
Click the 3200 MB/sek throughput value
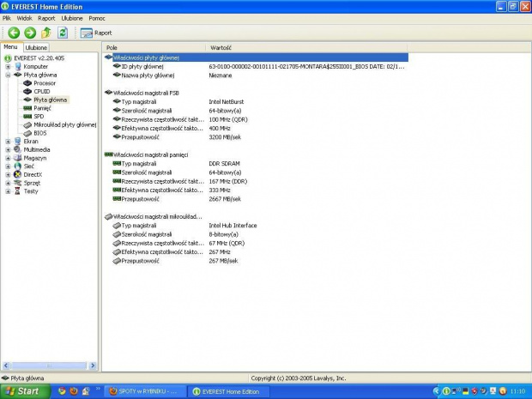[225, 137]
